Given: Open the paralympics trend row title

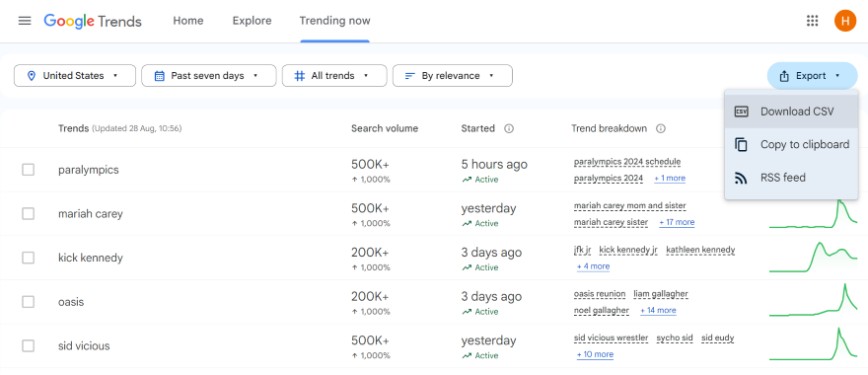Looking at the screenshot, I should click(x=89, y=170).
